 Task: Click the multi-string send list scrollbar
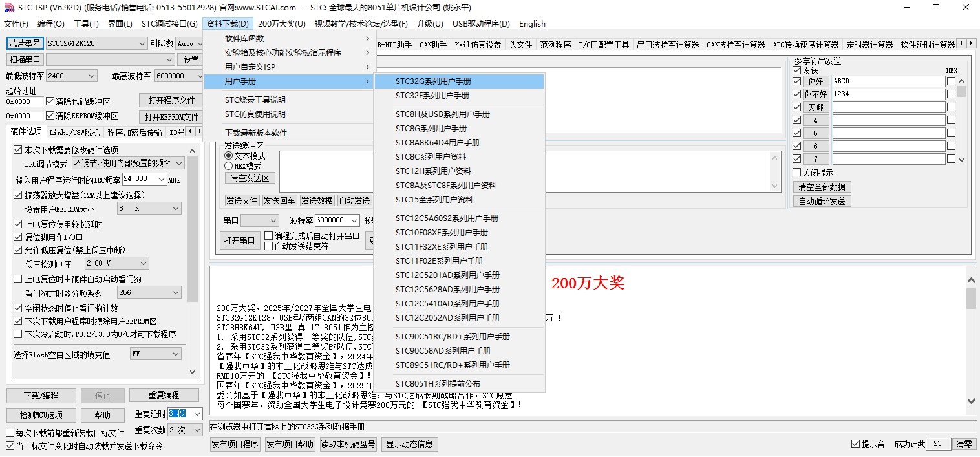[x=961, y=119]
